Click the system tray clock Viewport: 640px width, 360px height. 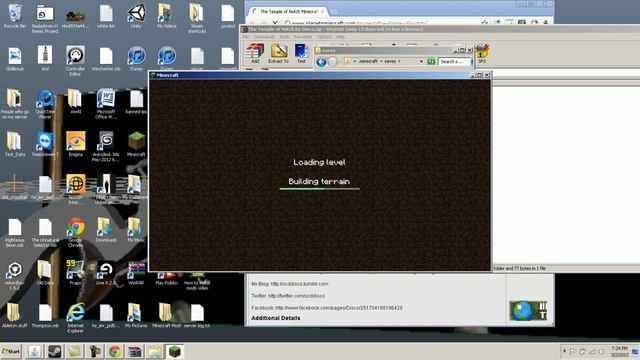click(619, 351)
